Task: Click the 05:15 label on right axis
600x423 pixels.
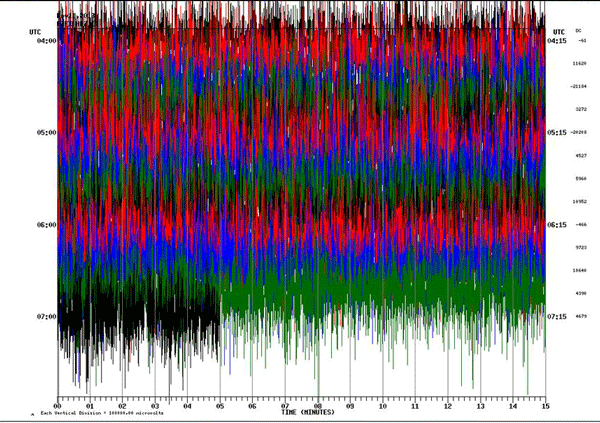Action: click(557, 132)
